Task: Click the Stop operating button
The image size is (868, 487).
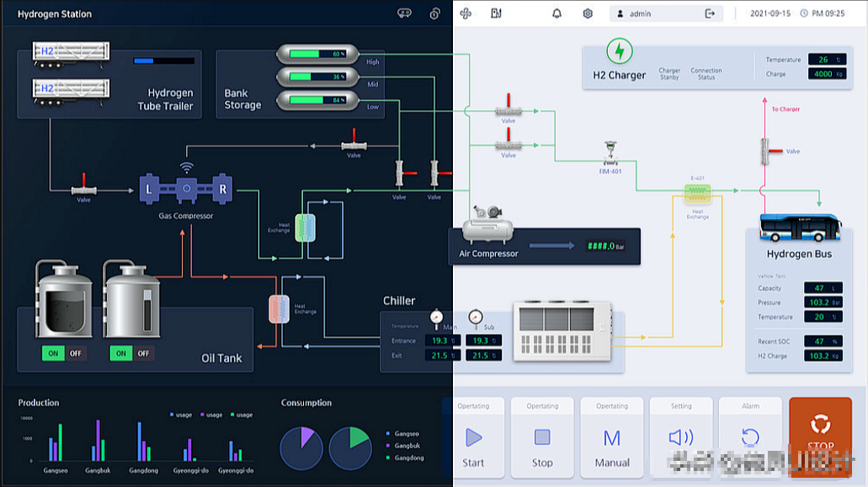Action: [542, 437]
